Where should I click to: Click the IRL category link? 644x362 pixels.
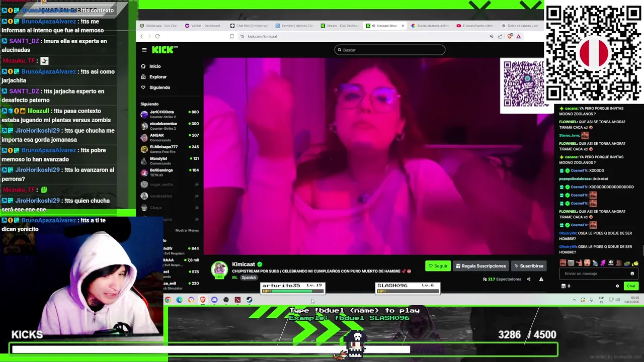(234, 278)
